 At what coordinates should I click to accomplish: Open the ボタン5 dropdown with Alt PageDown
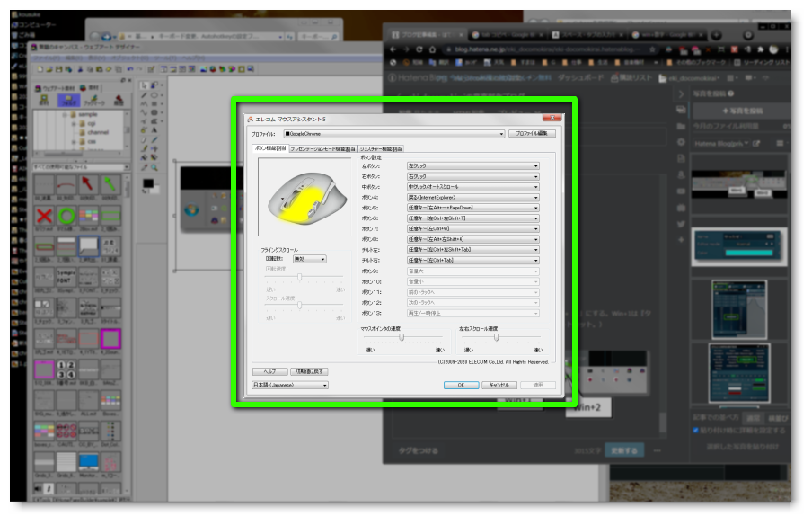click(472, 208)
